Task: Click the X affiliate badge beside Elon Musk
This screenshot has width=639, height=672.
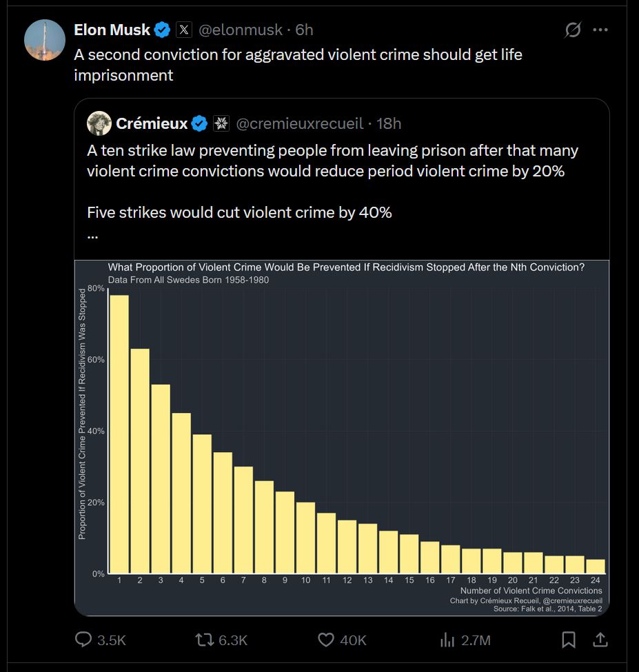Action: pyautogui.click(x=184, y=30)
